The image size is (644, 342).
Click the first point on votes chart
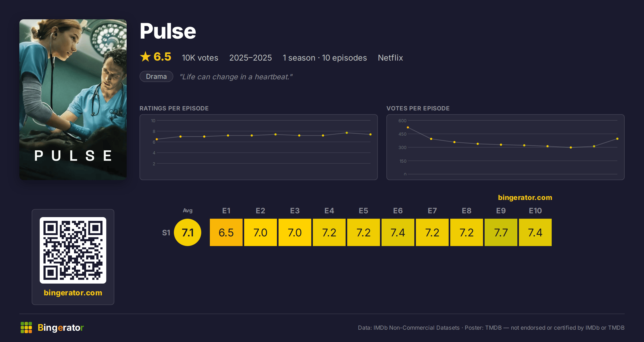[x=408, y=128]
